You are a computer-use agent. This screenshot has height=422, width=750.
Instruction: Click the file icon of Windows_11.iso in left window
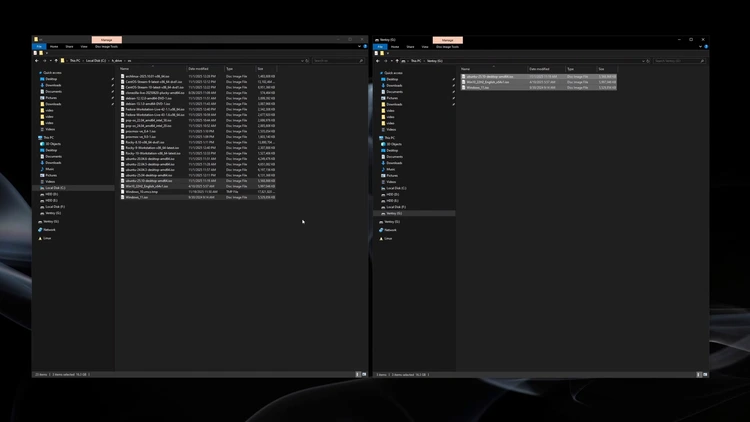[122, 197]
